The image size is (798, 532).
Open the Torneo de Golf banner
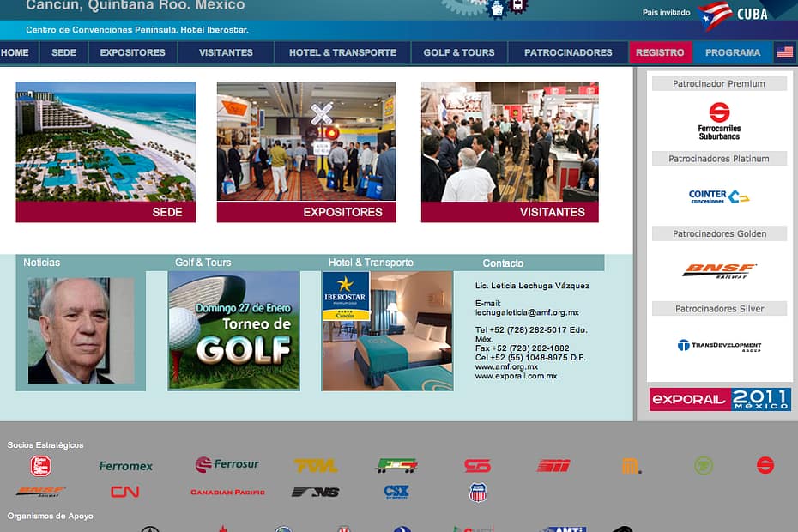pyautogui.click(x=234, y=330)
